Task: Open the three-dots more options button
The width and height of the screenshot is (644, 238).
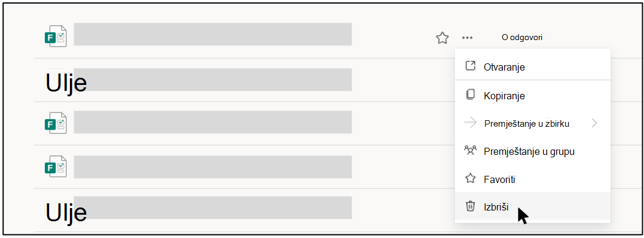Action: tap(467, 38)
